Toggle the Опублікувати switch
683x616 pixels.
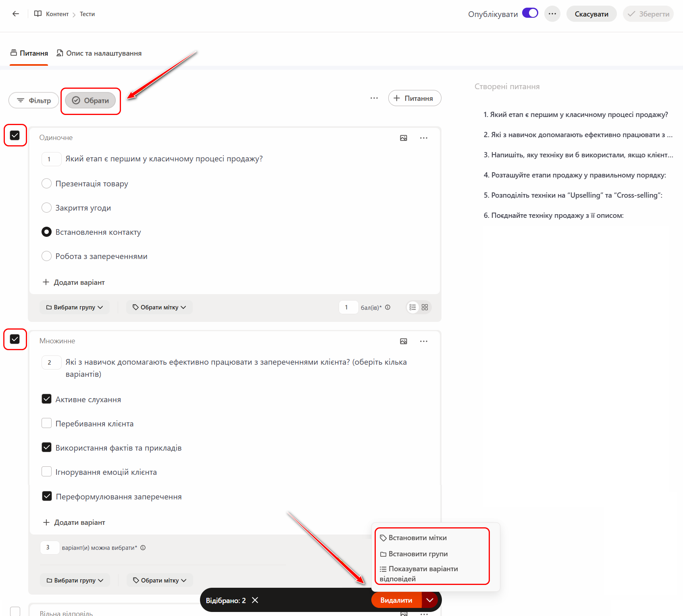(x=530, y=13)
